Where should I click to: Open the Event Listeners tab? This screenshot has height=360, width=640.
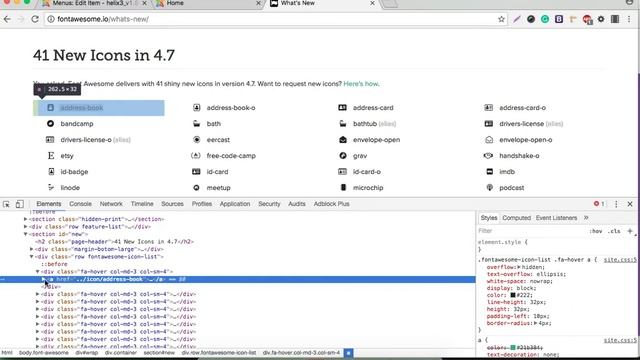coord(556,218)
